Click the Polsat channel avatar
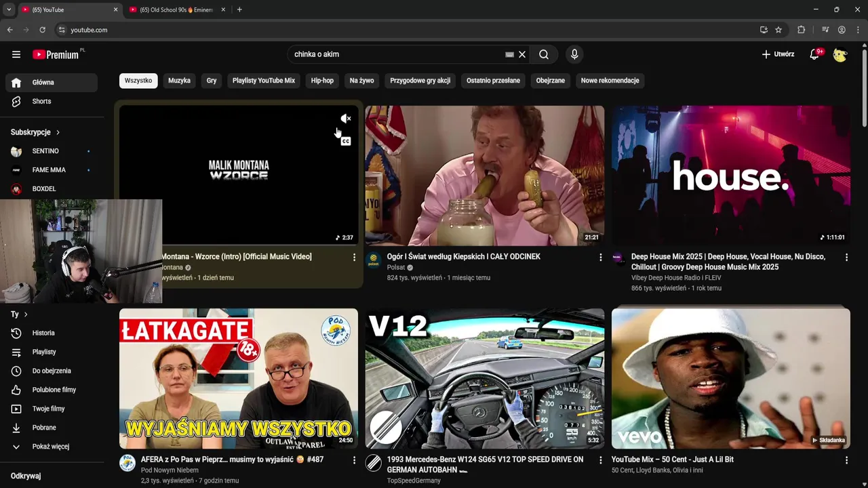The height and width of the screenshot is (488, 868). pos(374,260)
